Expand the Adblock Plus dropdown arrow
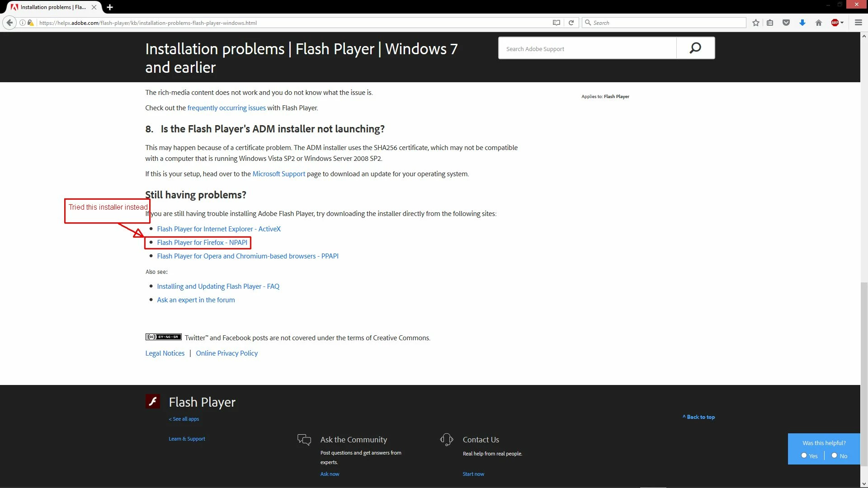 tap(842, 23)
